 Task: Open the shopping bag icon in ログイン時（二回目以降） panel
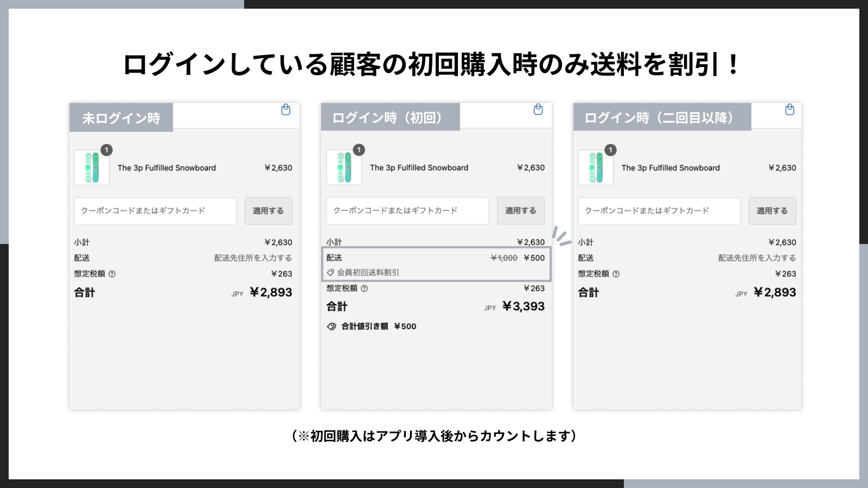(790, 109)
